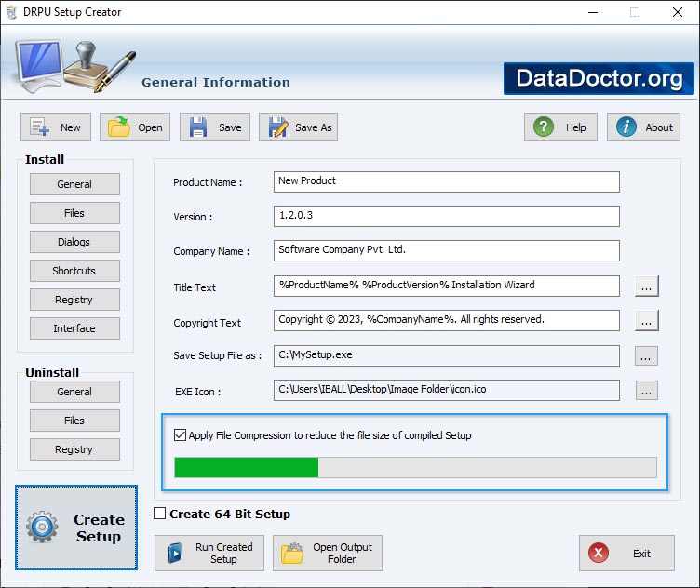Select Uninstall Files section
The width and height of the screenshot is (700, 588).
click(x=74, y=421)
